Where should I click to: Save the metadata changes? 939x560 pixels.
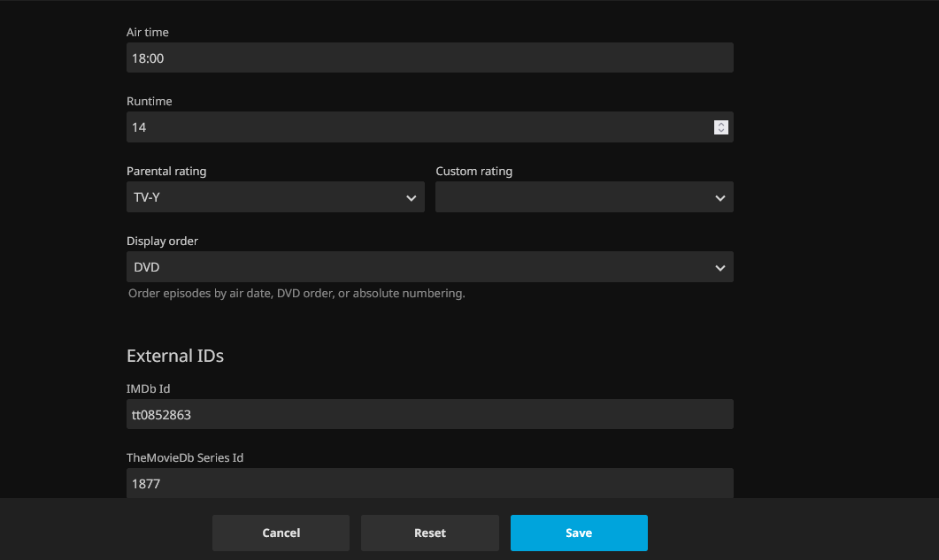click(579, 533)
